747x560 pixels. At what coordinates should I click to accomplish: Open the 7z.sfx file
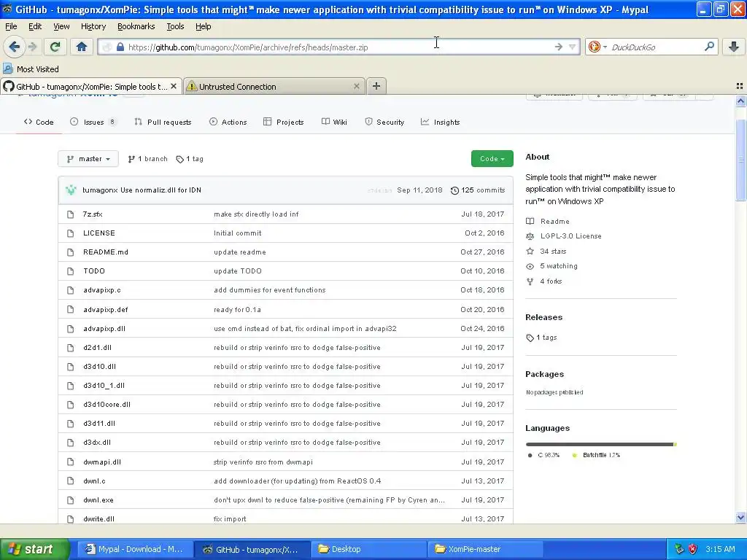[x=93, y=214]
